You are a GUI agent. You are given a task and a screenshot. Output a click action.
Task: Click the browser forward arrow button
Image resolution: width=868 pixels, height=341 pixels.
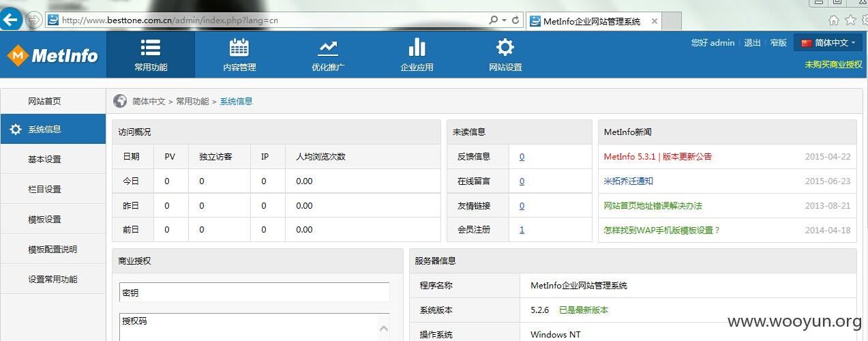pyautogui.click(x=33, y=20)
